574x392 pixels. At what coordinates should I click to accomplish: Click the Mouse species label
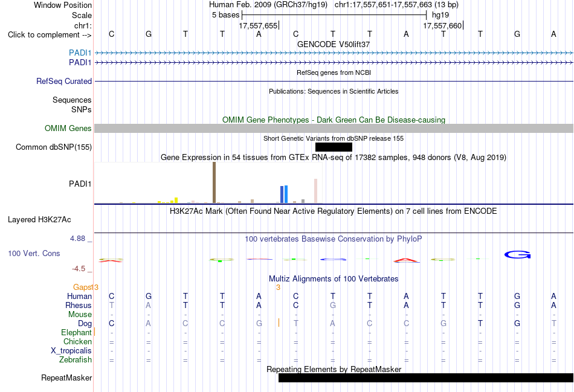click(x=80, y=315)
